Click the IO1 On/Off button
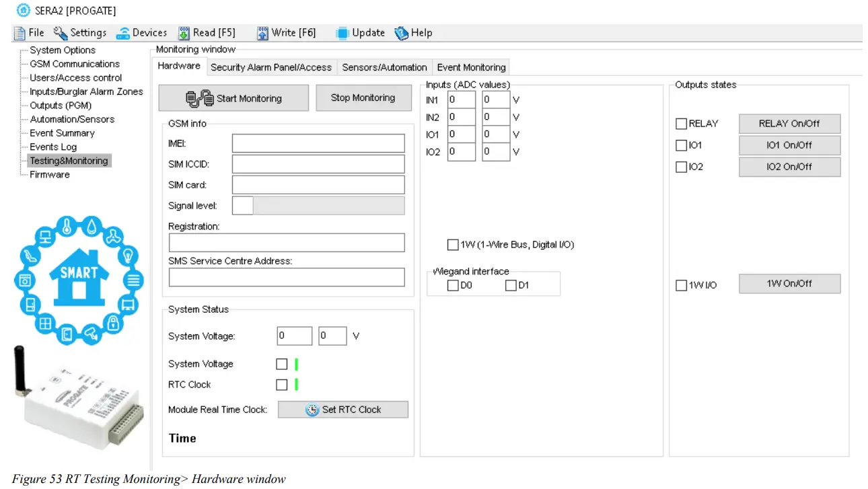The image size is (868, 489). pos(790,145)
